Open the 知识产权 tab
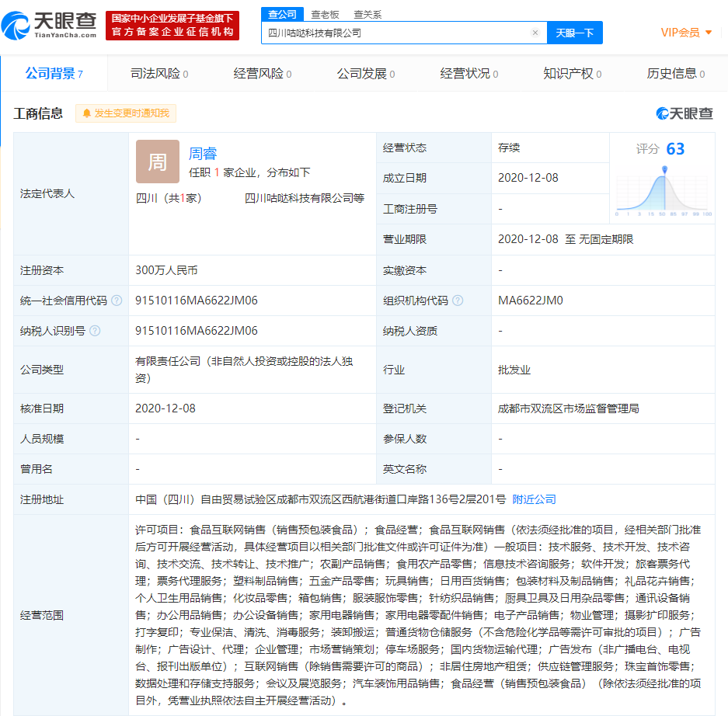 [x=573, y=74]
